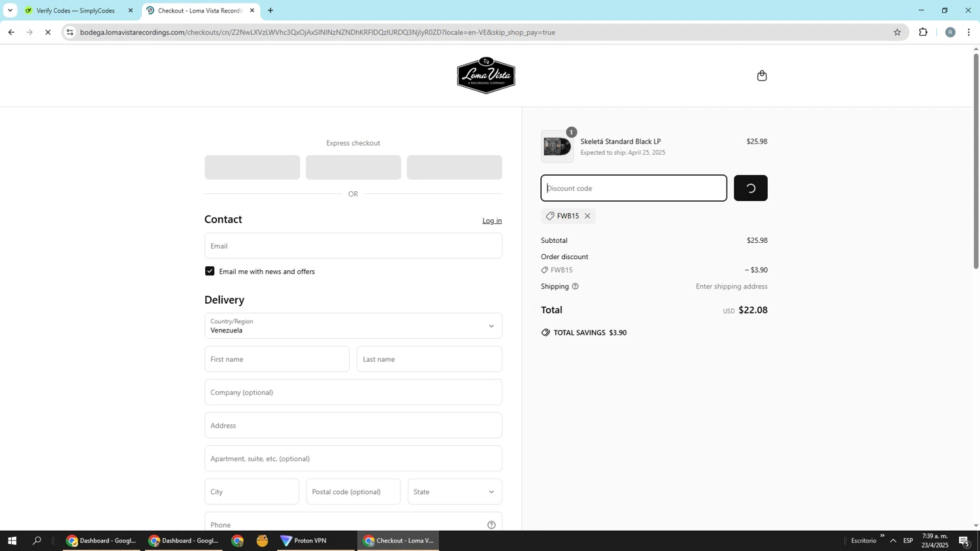Click the phone field help icon
980x551 pixels.
pyautogui.click(x=491, y=525)
